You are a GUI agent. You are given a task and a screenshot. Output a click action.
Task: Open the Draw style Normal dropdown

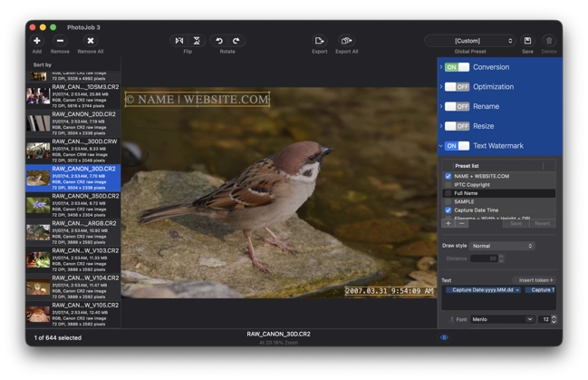click(x=502, y=246)
